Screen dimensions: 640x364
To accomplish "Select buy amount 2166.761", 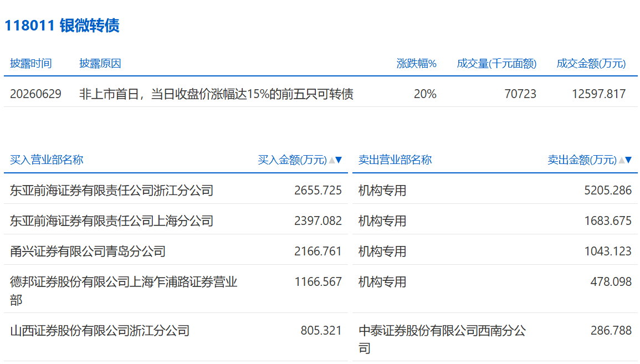I will [x=318, y=252].
